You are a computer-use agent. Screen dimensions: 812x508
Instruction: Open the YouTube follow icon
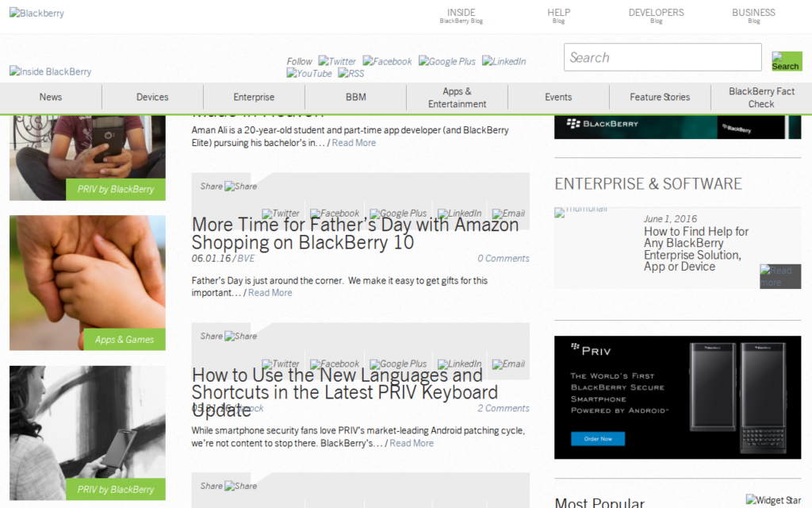pos(309,74)
